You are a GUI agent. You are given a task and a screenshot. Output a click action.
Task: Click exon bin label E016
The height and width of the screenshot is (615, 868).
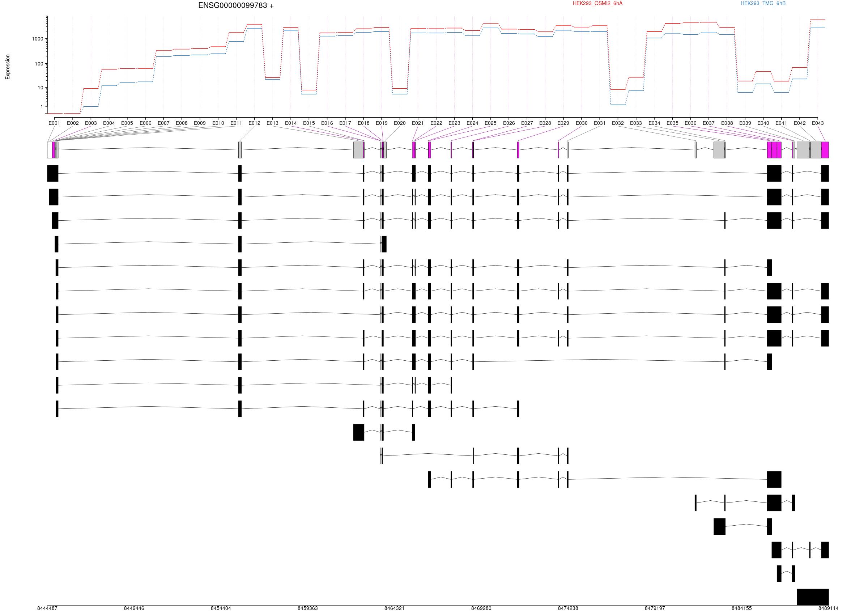[x=327, y=123]
